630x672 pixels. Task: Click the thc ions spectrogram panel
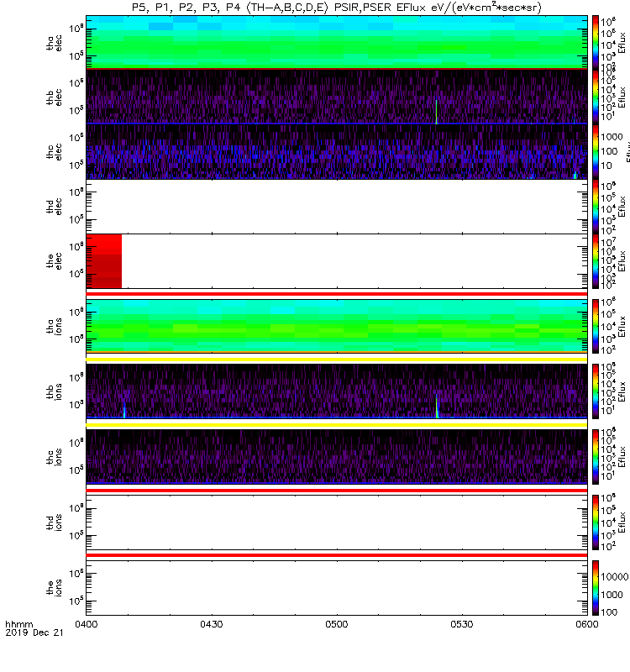(337, 457)
